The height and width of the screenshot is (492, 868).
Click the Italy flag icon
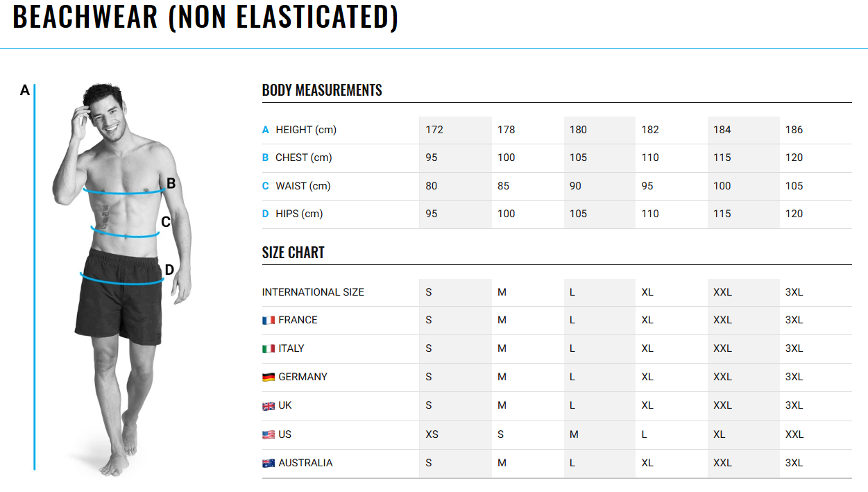[269, 349]
